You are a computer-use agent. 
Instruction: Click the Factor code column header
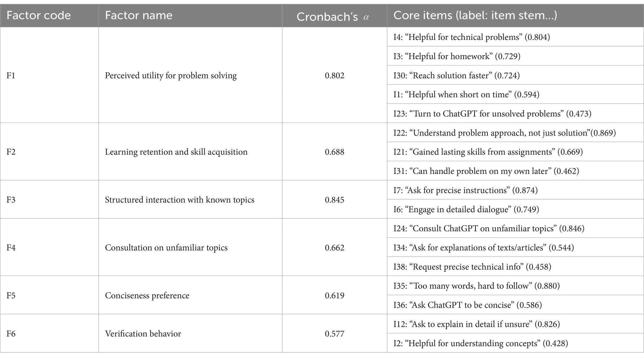pos(39,16)
